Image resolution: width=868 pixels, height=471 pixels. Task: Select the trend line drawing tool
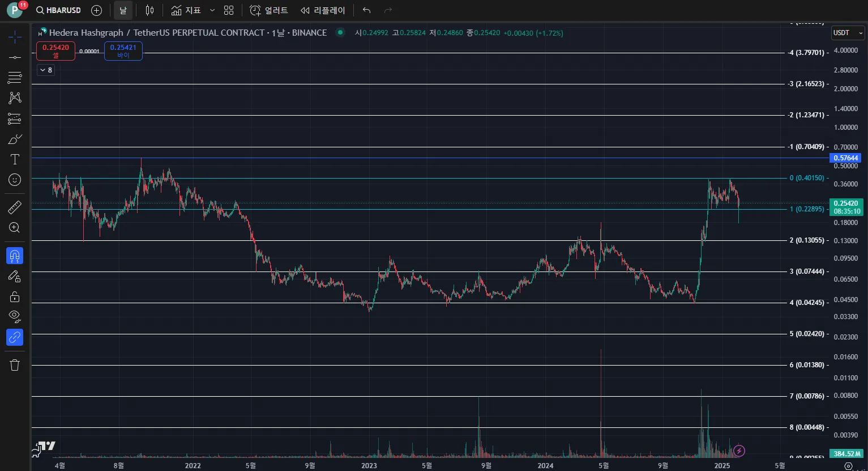tap(15, 57)
